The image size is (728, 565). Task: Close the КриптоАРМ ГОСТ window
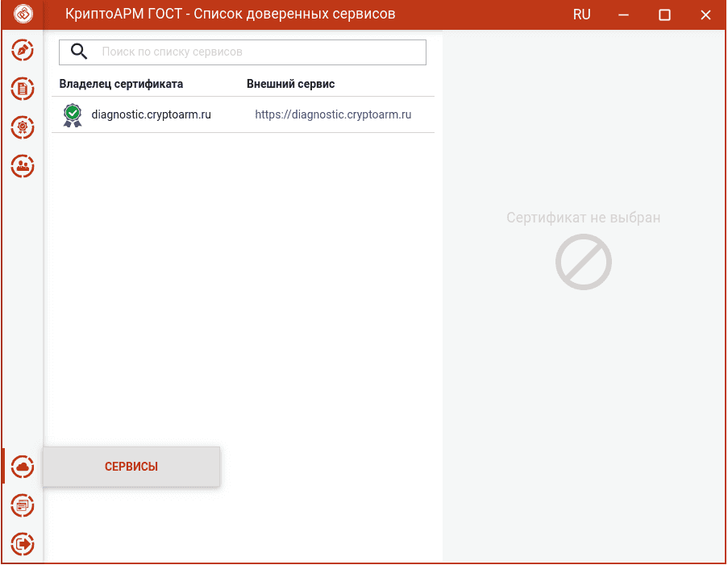(x=705, y=15)
